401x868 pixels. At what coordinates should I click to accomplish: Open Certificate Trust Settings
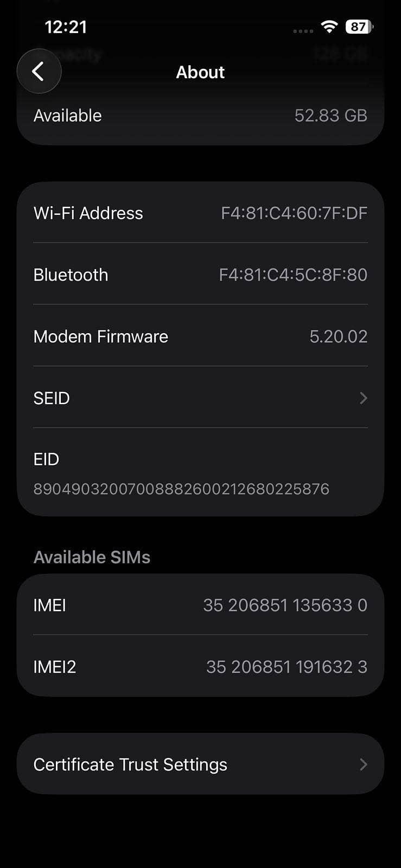(x=130, y=764)
